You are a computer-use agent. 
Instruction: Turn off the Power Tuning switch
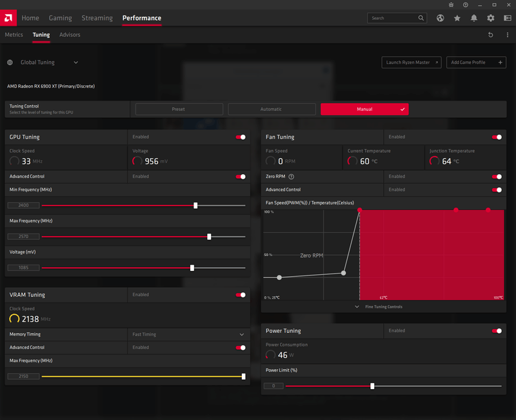(497, 330)
